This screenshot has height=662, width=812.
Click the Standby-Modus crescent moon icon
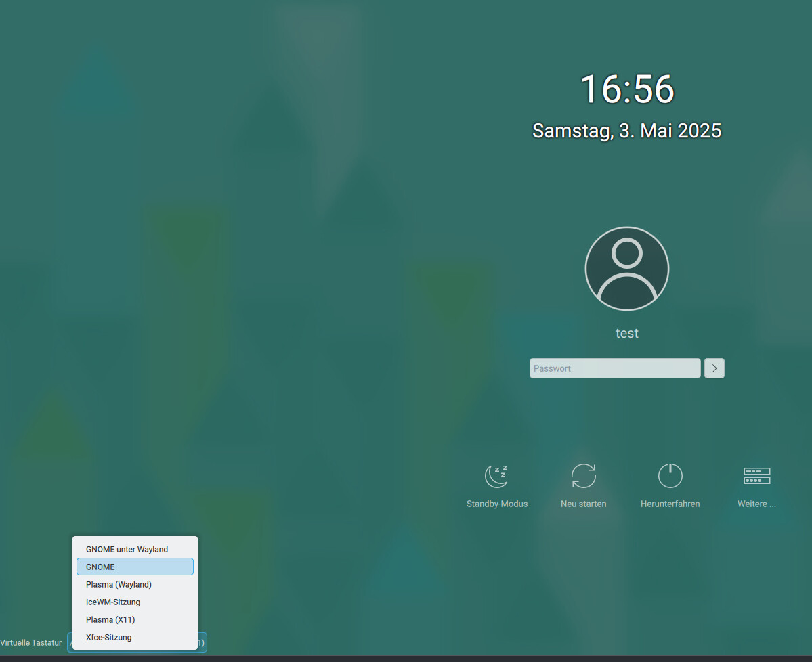pos(496,476)
